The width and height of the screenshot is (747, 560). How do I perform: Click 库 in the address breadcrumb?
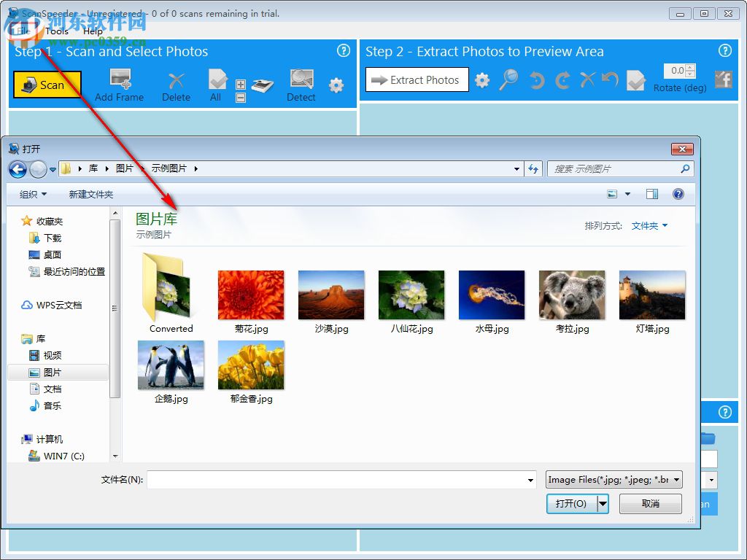click(x=93, y=168)
